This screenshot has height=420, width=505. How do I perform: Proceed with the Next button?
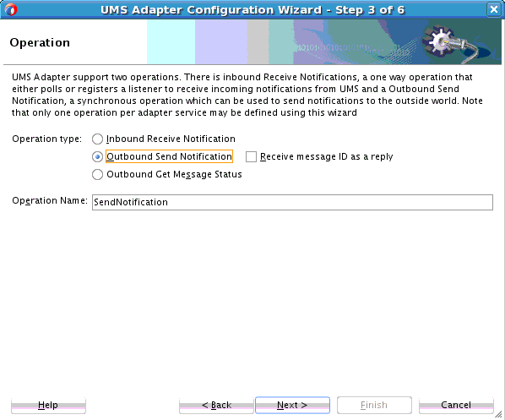pos(292,405)
